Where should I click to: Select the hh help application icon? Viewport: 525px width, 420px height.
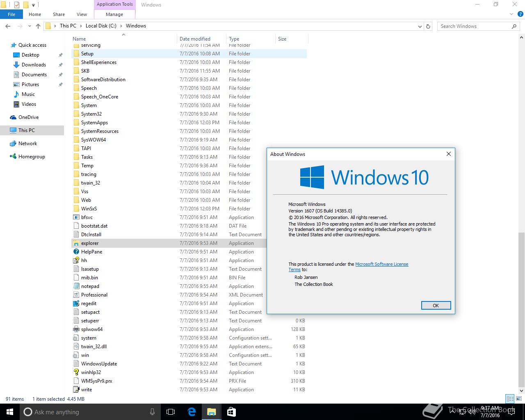click(x=76, y=260)
